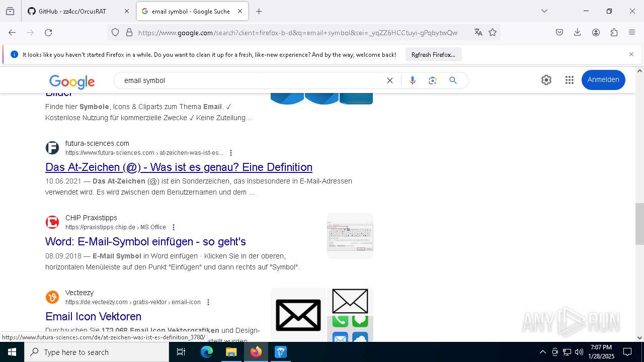This screenshot has height=362, width=644.
Task: Close the email symbol Google tab
Action: pyautogui.click(x=240, y=11)
